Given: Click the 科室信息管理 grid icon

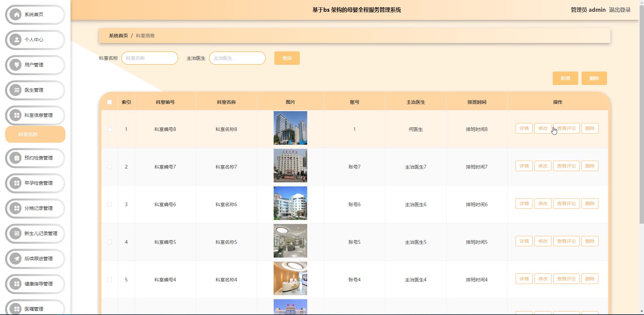Looking at the screenshot, I should pyautogui.click(x=16, y=115).
